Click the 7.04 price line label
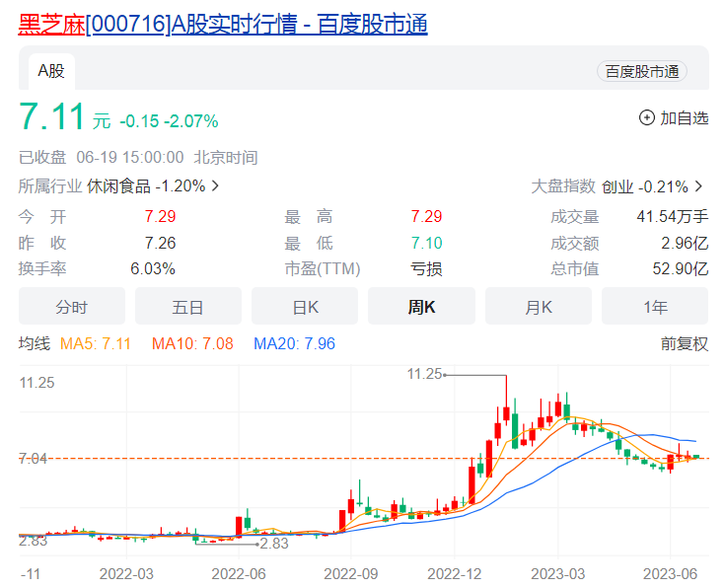The height and width of the screenshot is (588, 725). point(33,459)
